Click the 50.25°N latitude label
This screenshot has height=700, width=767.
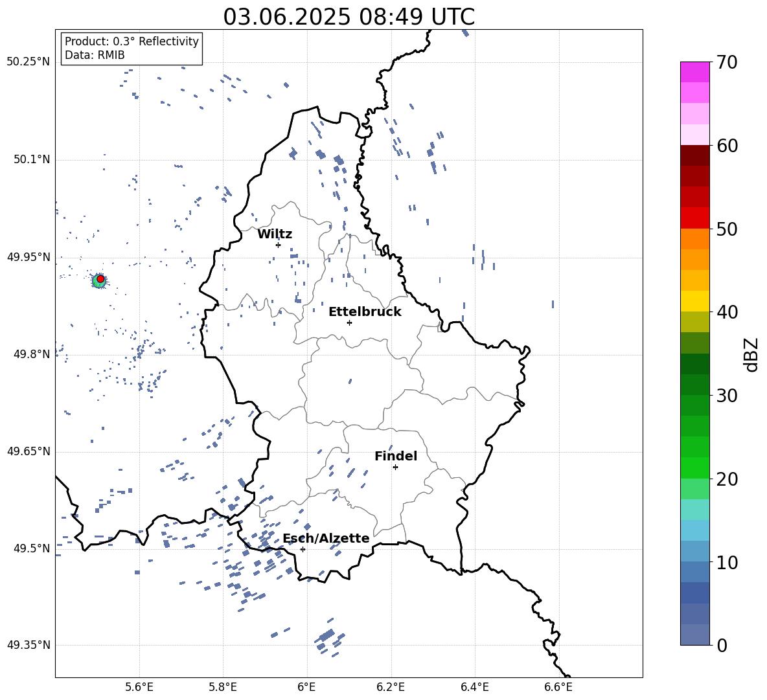[29, 62]
